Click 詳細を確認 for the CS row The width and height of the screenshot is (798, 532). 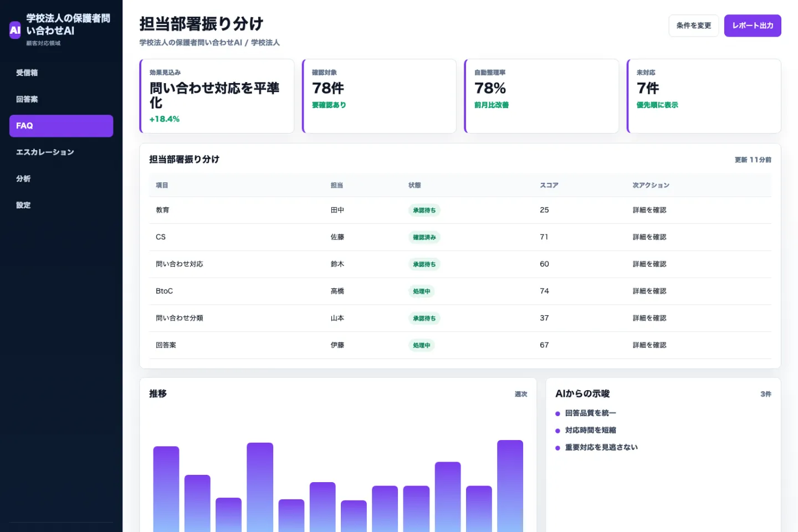tap(649, 237)
